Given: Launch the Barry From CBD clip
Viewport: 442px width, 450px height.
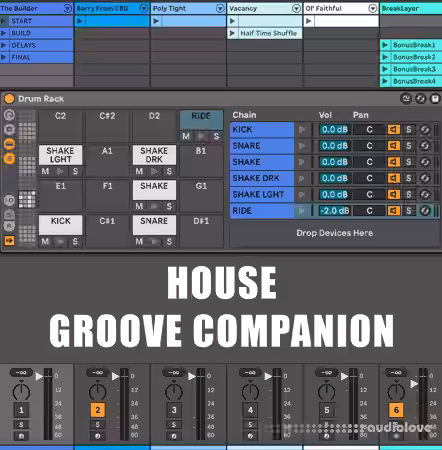Looking at the screenshot, I should pyautogui.click(x=80, y=21).
